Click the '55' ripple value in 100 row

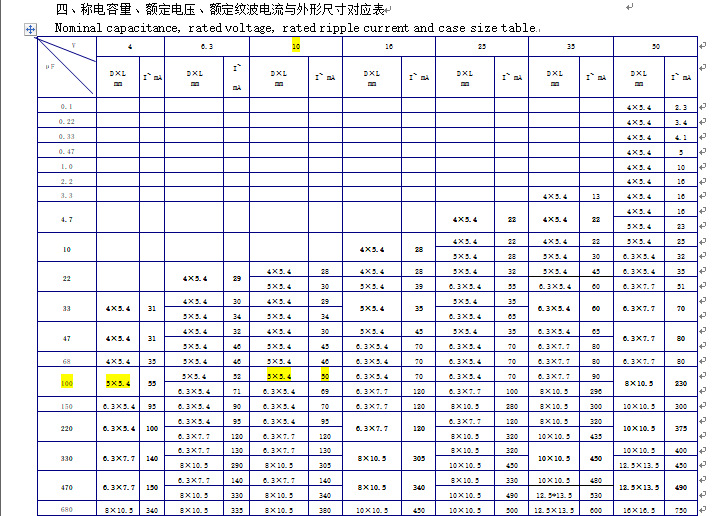pyautogui.click(x=152, y=383)
